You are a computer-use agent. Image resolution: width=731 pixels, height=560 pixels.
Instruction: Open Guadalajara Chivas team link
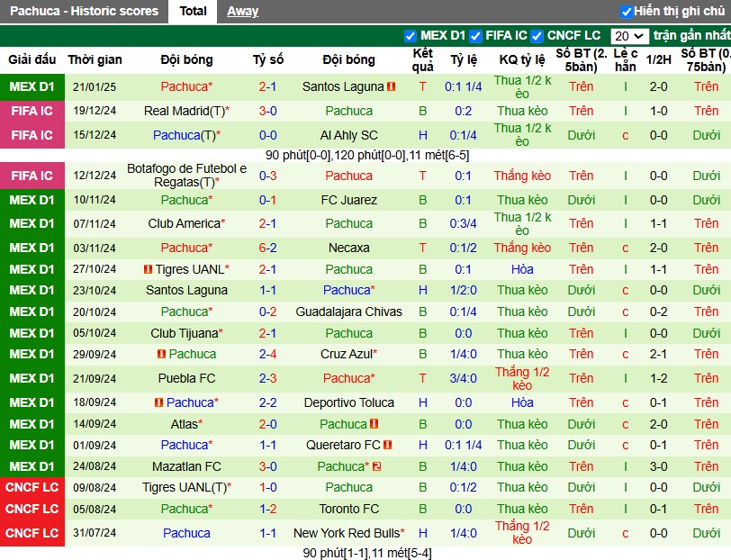click(348, 312)
